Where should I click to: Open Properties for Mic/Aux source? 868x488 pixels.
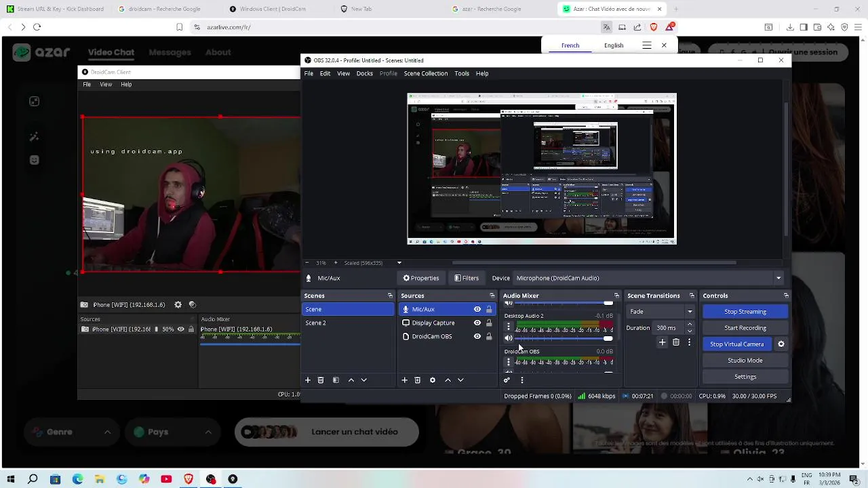(421, 278)
